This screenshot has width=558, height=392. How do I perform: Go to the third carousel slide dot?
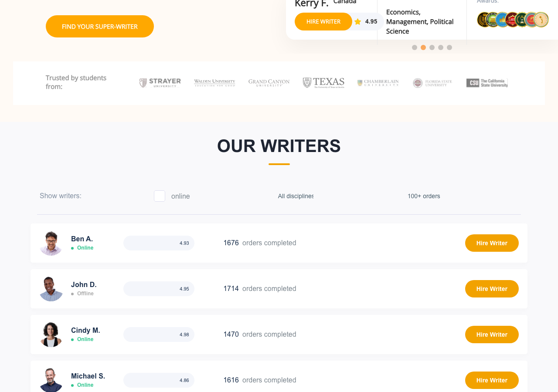pos(432,47)
